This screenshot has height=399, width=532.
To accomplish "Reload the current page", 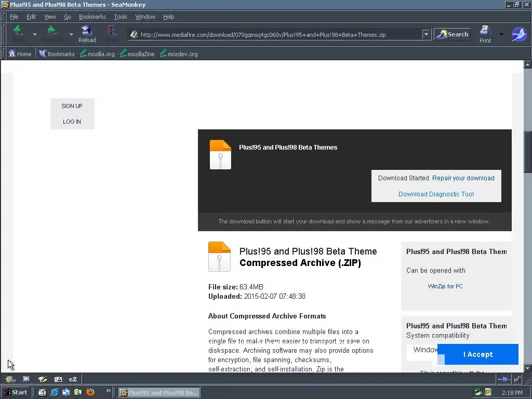I will click(x=87, y=34).
